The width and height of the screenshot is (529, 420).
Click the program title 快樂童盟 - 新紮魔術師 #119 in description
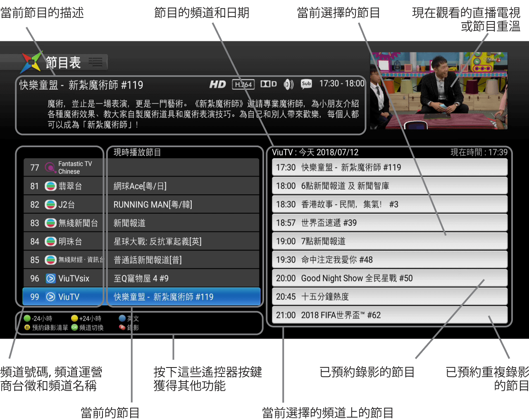[x=81, y=85]
